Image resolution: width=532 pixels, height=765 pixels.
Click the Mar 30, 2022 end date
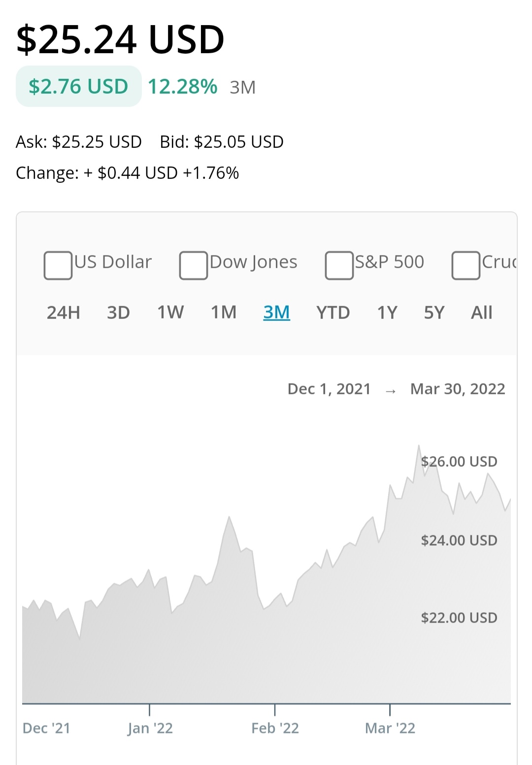[458, 389]
